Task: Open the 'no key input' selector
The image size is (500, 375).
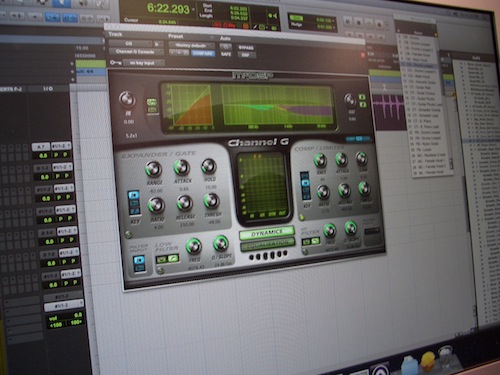Action: (x=143, y=63)
